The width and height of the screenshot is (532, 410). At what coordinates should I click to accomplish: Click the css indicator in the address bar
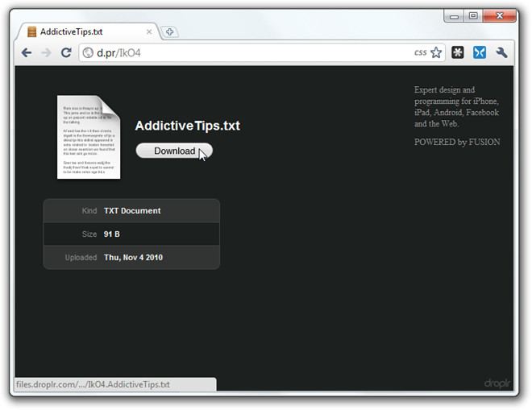pyautogui.click(x=421, y=52)
